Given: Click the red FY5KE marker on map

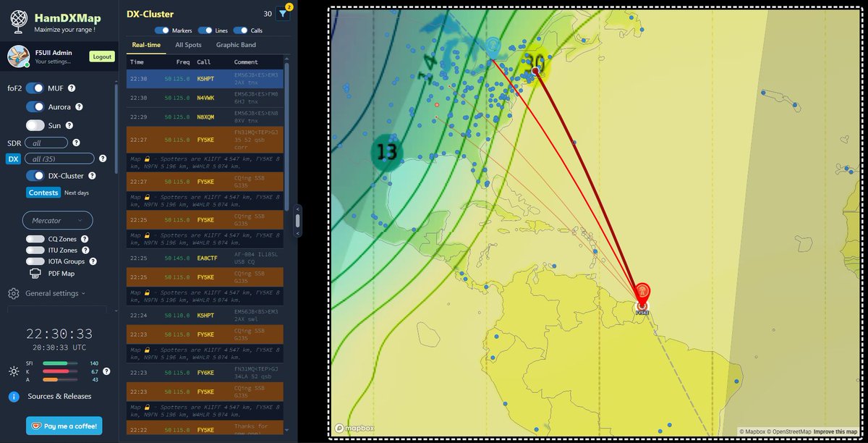Looking at the screenshot, I should (642, 293).
